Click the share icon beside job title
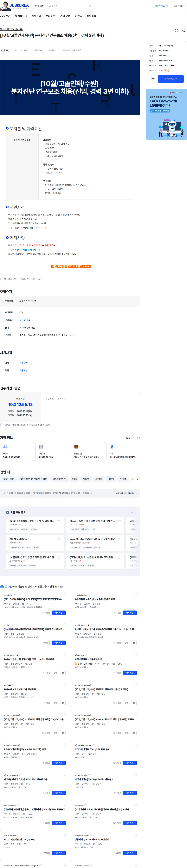187x868 pixels. coord(184,31)
